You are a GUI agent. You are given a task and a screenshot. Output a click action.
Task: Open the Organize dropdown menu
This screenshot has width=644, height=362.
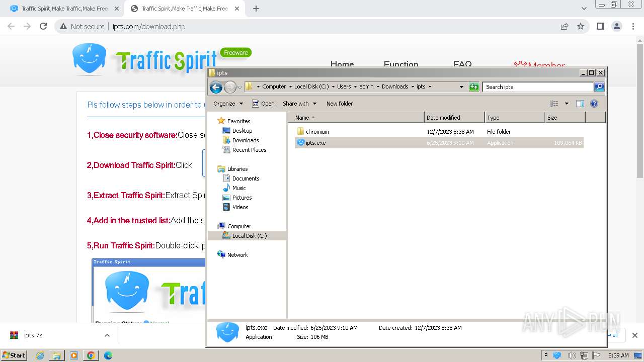click(228, 104)
